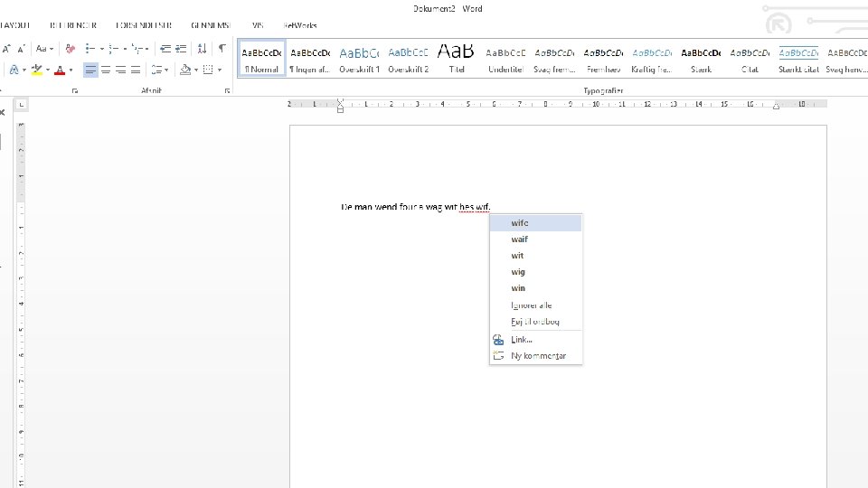868x488 pixels.
Task: Click the bulleted list icon
Action: (91, 49)
